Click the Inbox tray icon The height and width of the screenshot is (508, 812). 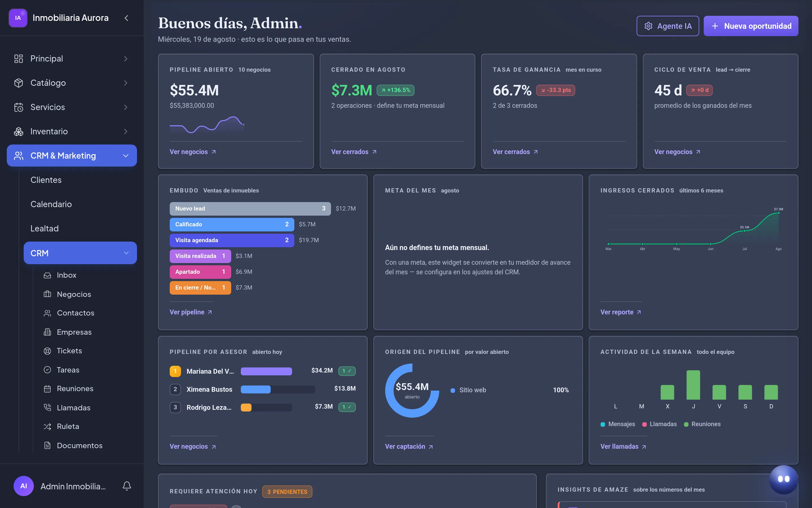(47, 275)
